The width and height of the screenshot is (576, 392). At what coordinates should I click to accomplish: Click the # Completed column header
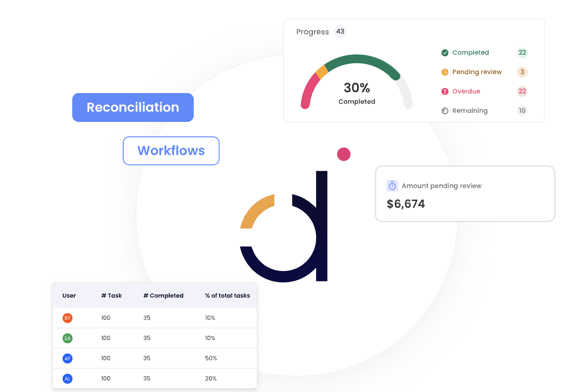(x=163, y=296)
